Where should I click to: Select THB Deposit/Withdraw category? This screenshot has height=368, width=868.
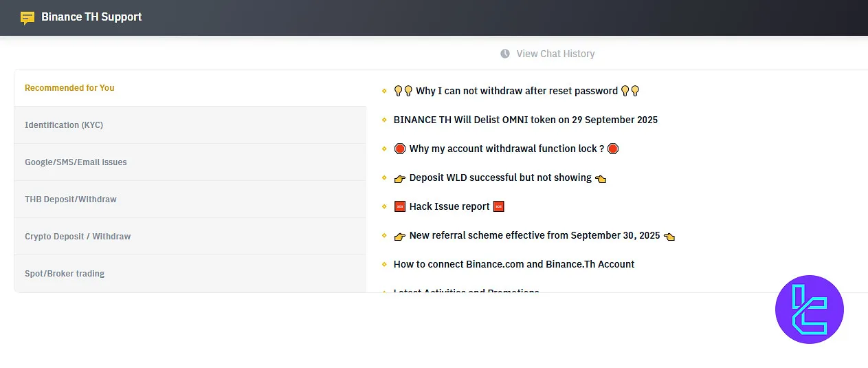pyautogui.click(x=71, y=199)
